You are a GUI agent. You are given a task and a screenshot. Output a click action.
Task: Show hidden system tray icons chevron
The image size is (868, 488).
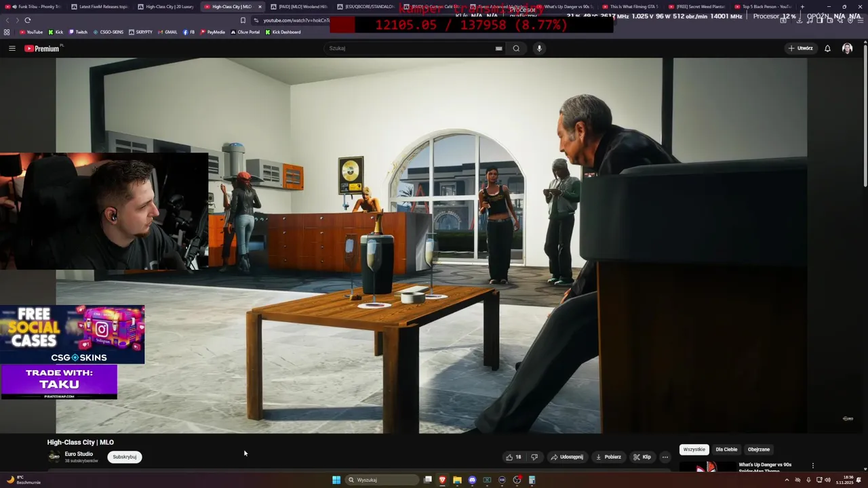(x=787, y=480)
